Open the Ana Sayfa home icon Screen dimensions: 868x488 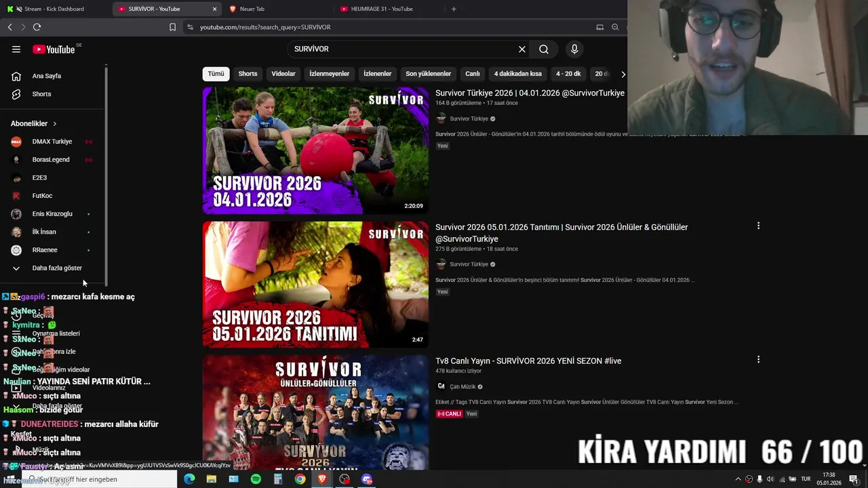(x=16, y=76)
